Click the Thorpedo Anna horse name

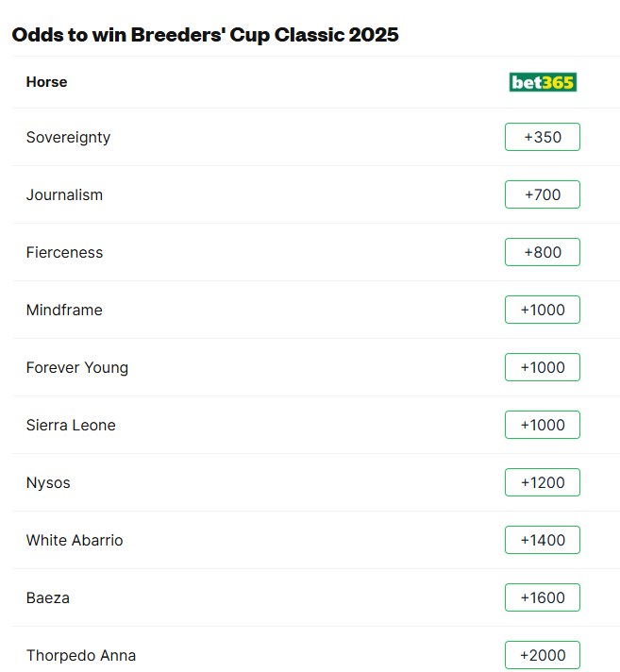pyautogui.click(x=81, y=655)
